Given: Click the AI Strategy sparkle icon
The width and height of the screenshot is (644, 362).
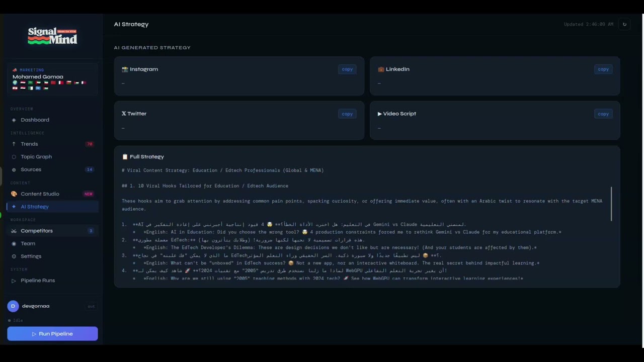Looking at the screenshot, I should [x=14, y=207].
